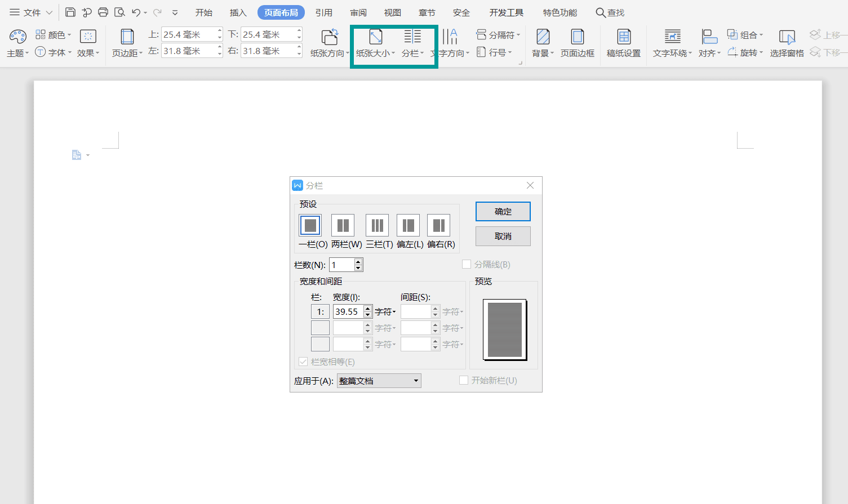Open the 分隔符 (Breaks) dropdown
Viewport: 848px width, 504px height.
click(x=498, y=34)
